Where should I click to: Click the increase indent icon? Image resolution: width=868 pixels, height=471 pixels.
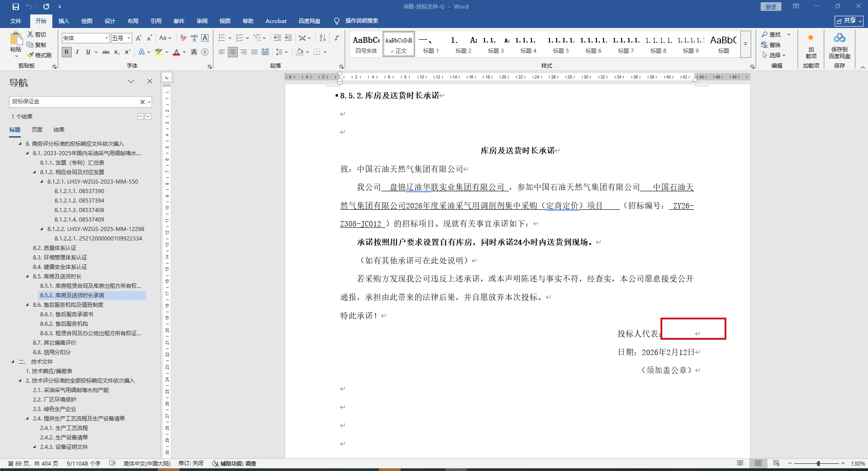point(288,38)
